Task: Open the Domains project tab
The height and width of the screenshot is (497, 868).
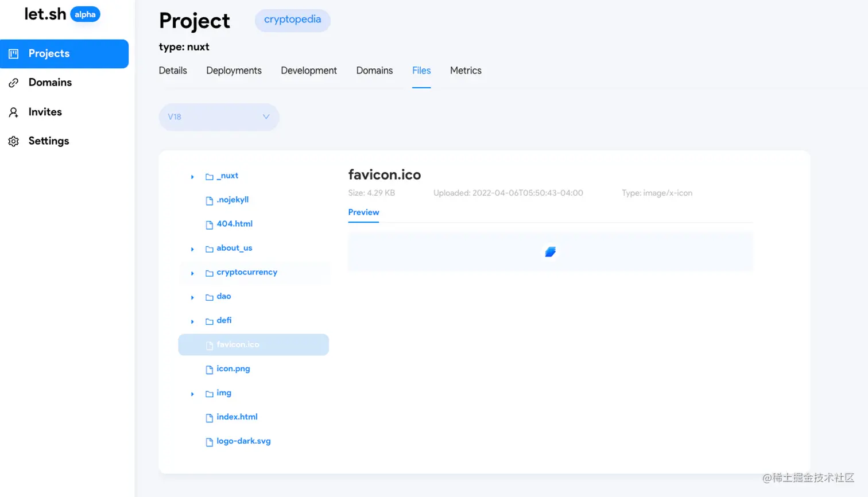Action: [x=374, y=71]
